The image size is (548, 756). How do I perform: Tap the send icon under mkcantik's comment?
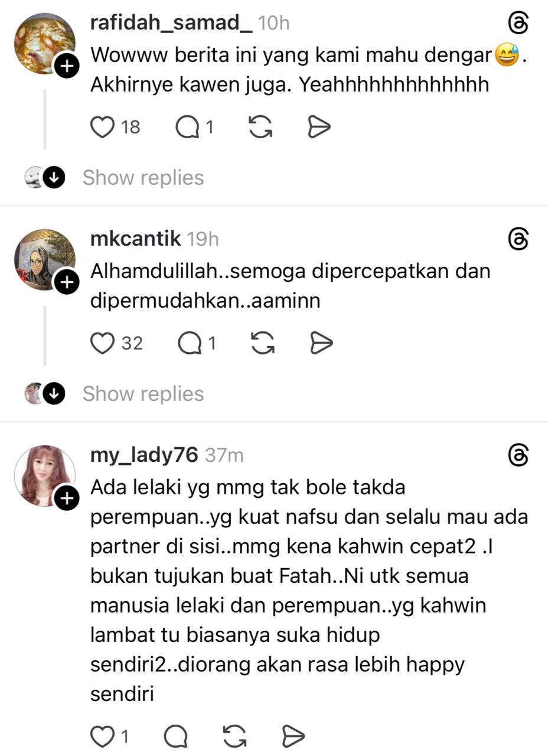321,343
